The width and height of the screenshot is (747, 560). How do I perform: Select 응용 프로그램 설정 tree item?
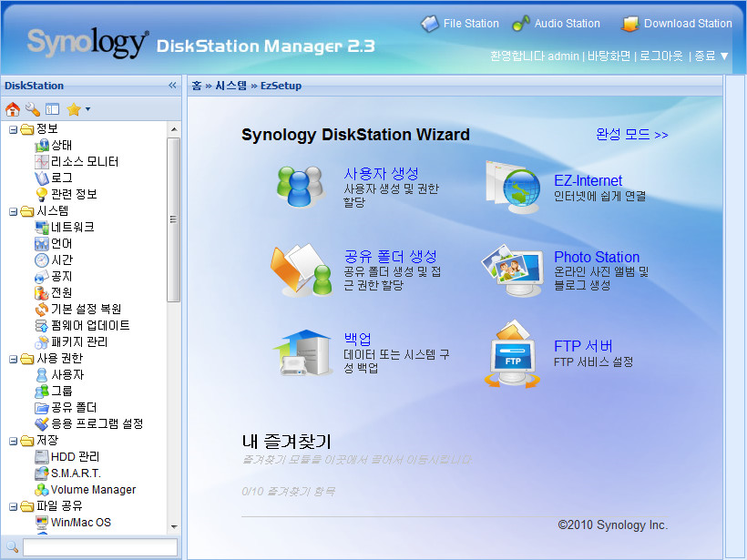tap(97, 423)
